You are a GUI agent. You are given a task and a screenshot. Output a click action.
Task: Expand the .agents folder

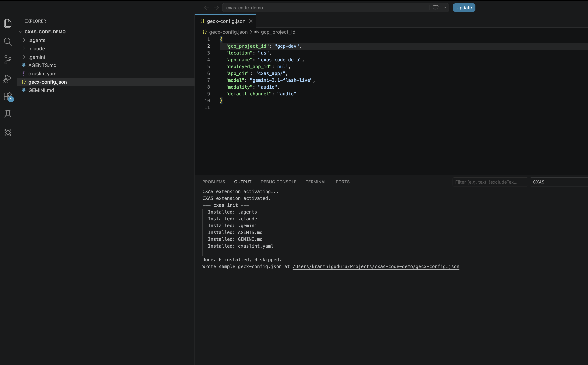pyautogui.click(x=24, y=40)
